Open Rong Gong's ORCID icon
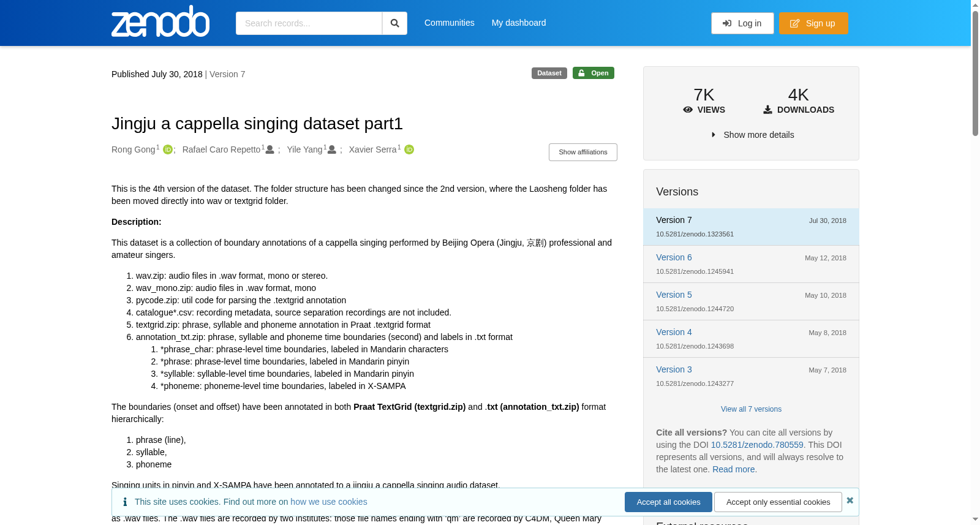980x525 pixels. [167, 150]
